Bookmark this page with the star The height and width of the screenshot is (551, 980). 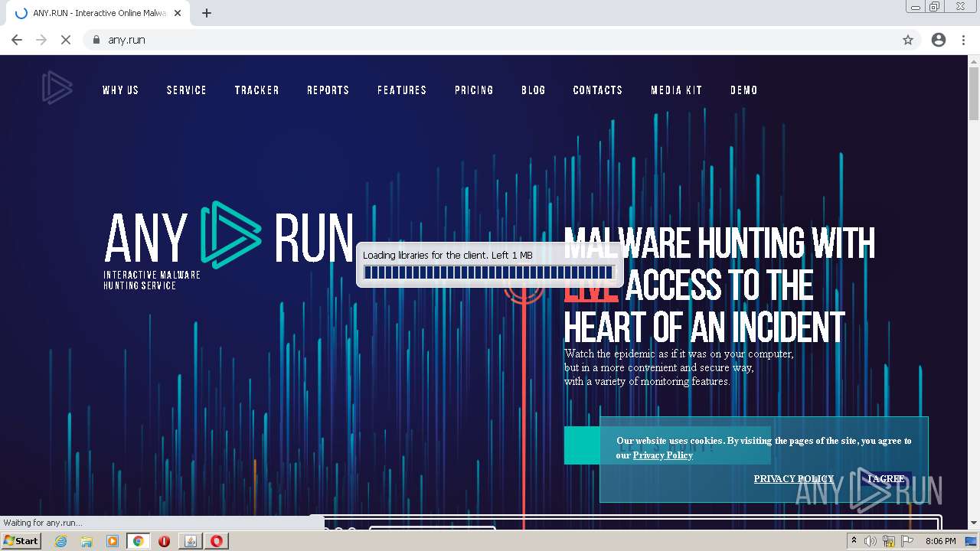908,40
